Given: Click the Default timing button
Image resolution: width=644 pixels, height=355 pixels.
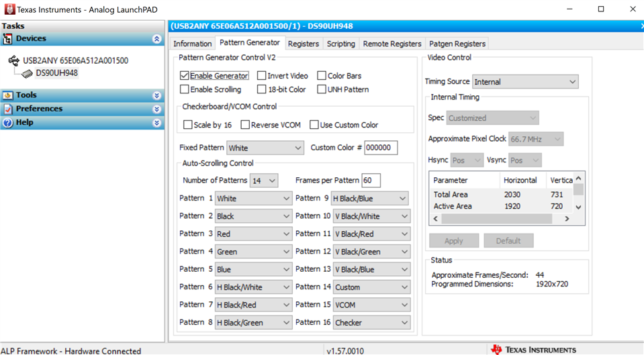Looking at the screenshot, I should pyautogui.click(x=508, y=241).
